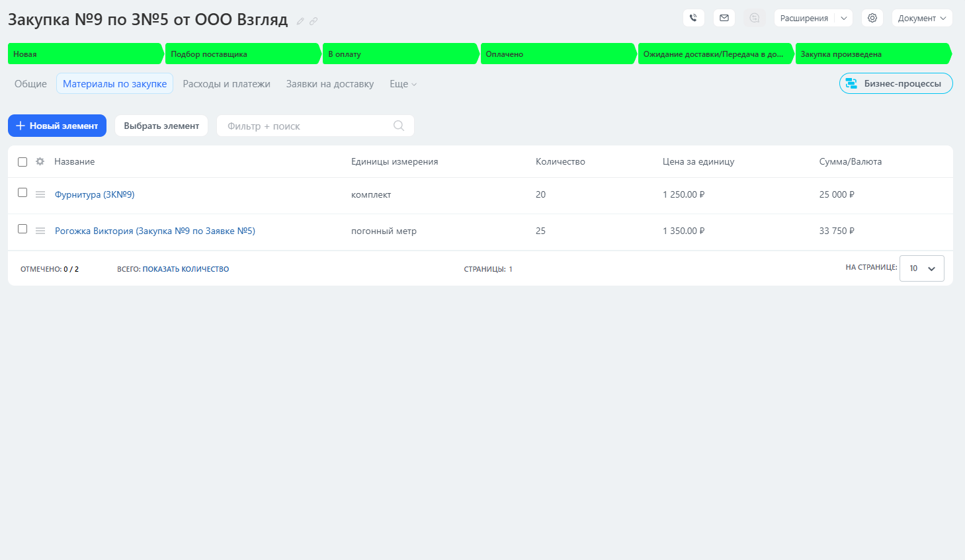Image resolution: width=965 pixels, height=560 pixels.
Task: Click the search magnifier icon in filter
Action: coord(399,126)
